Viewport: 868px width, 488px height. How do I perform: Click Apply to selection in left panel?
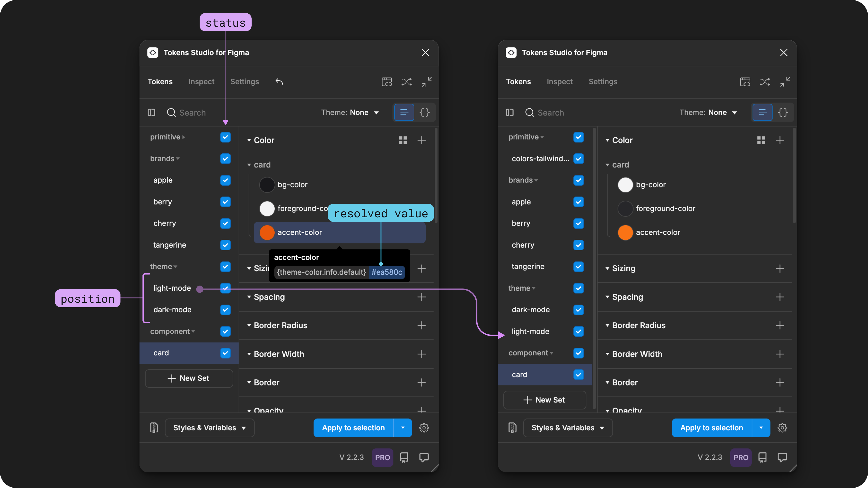click(353, 427)
